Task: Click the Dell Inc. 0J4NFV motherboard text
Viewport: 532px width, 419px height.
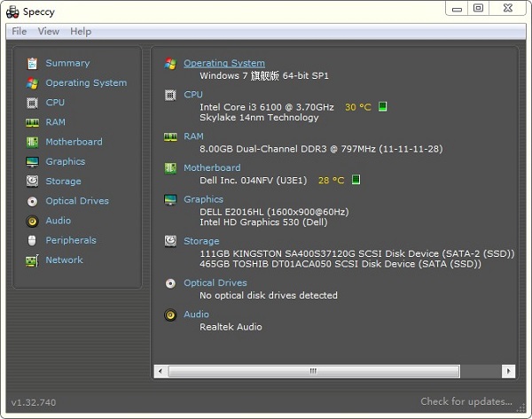Action: (253, 181)
